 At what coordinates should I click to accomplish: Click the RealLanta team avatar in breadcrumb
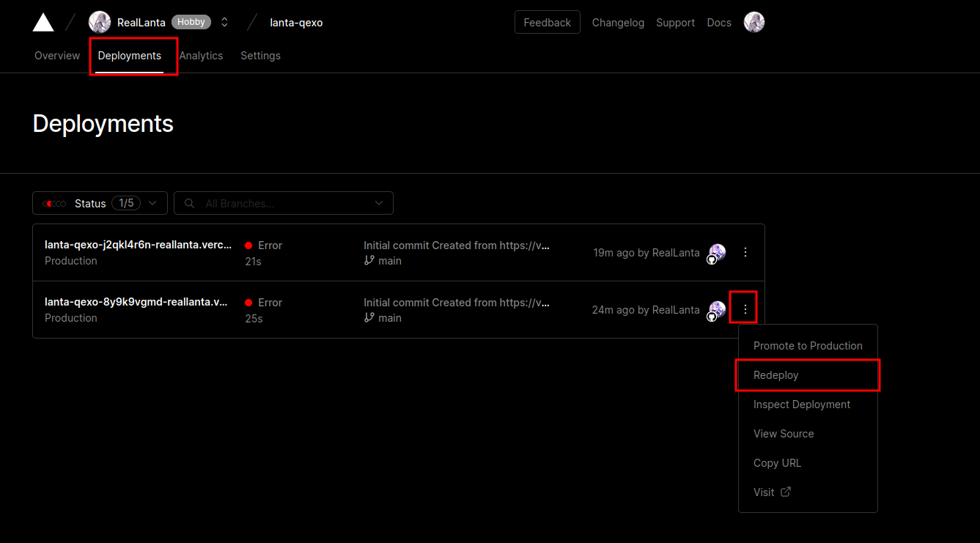click(100, 23)
